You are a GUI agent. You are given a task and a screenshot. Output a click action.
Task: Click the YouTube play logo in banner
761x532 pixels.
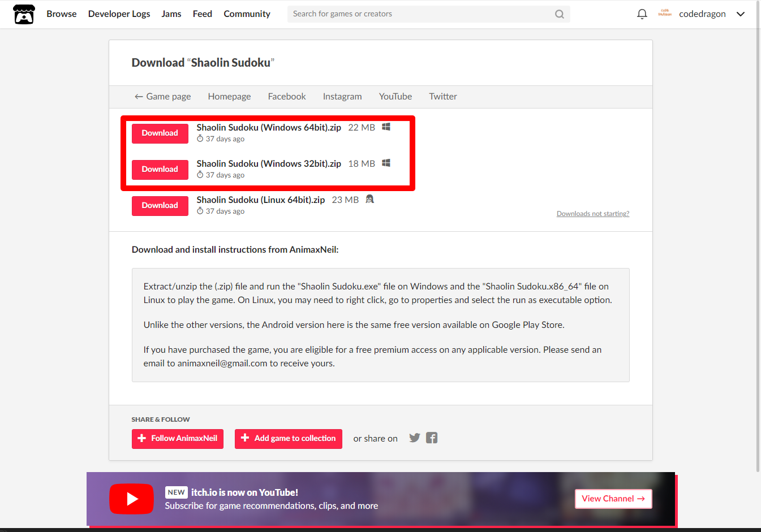(131, 499)
